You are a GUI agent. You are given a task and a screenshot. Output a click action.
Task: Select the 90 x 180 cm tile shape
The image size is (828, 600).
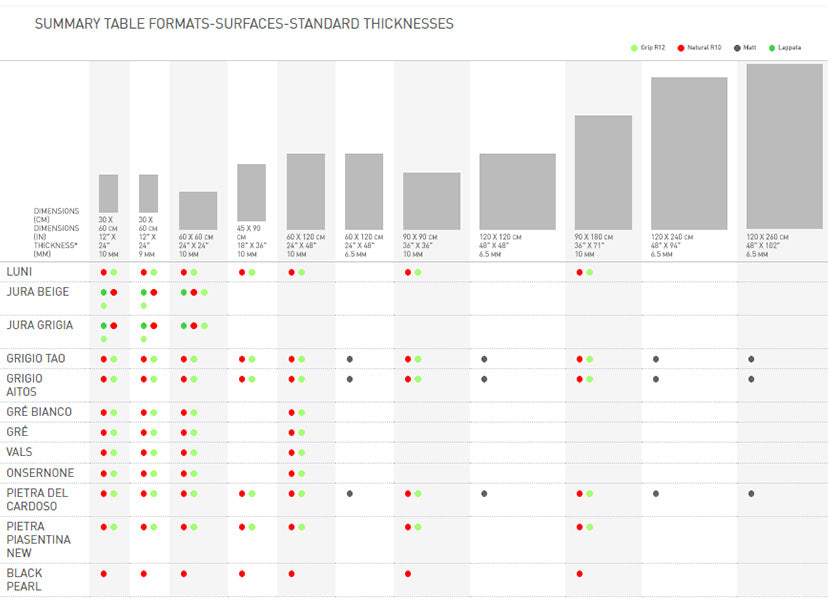[603, 172]
